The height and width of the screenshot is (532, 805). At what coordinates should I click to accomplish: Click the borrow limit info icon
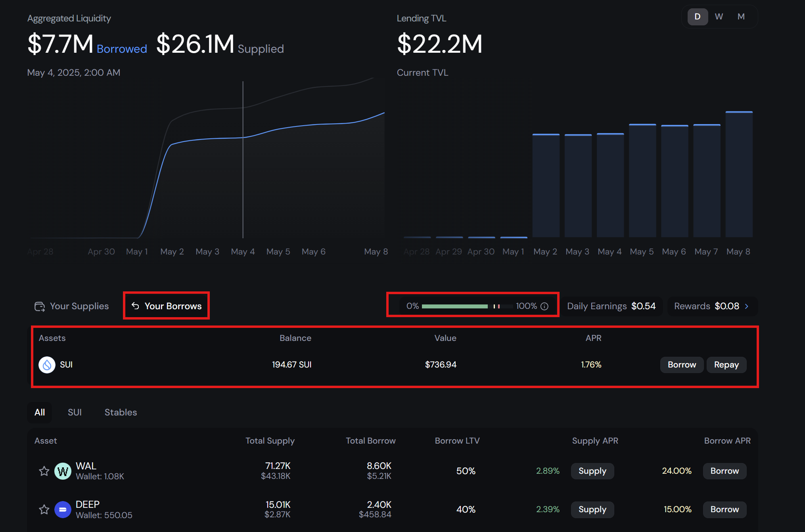tap(545, 306)
